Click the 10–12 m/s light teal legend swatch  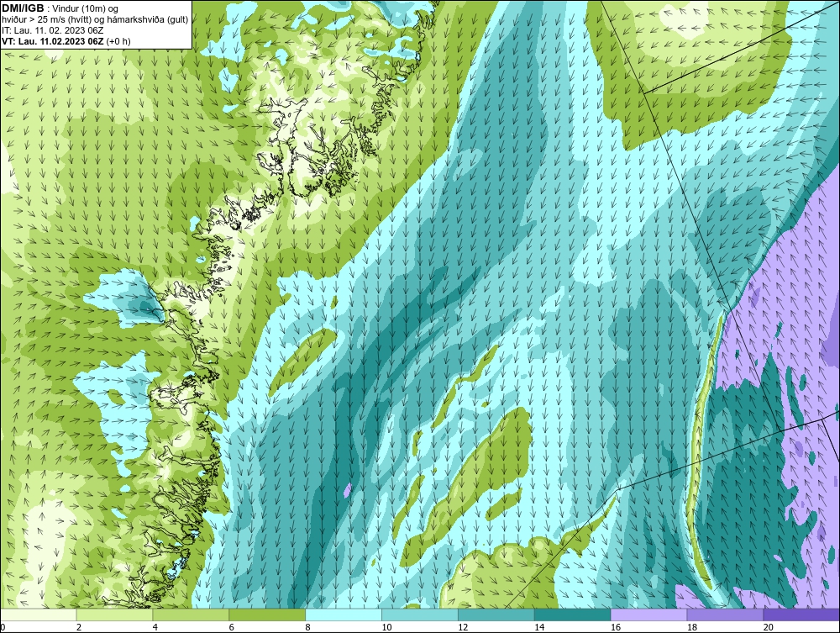click(x=420, y=615)
